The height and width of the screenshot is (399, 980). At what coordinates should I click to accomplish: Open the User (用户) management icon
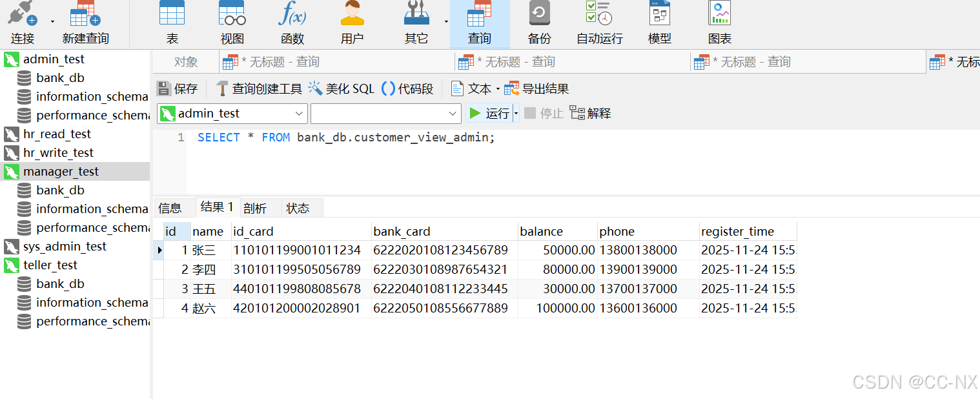352,13
